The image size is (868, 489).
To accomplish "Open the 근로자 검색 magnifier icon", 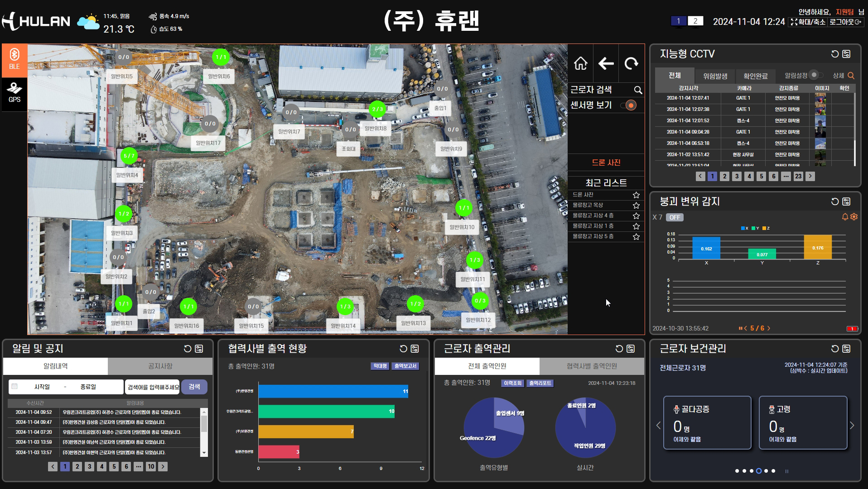I will [x=638, y=90].
